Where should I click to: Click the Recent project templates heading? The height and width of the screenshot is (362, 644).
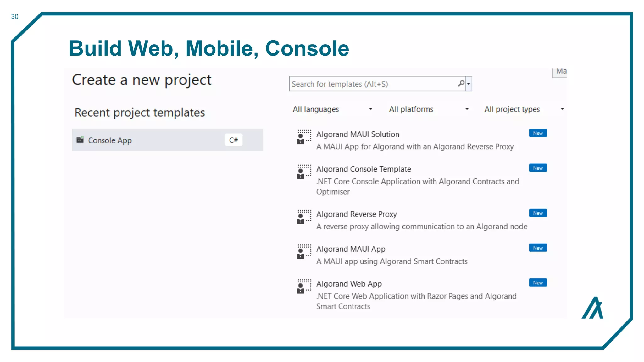[140, 112]
